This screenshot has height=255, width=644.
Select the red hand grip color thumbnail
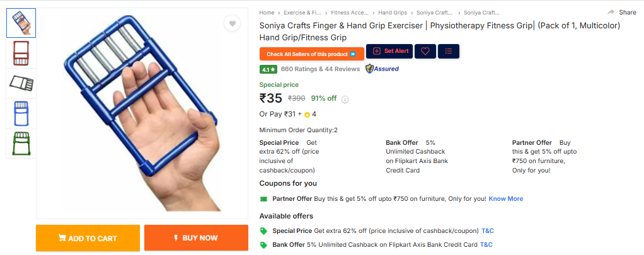(21, 53)
